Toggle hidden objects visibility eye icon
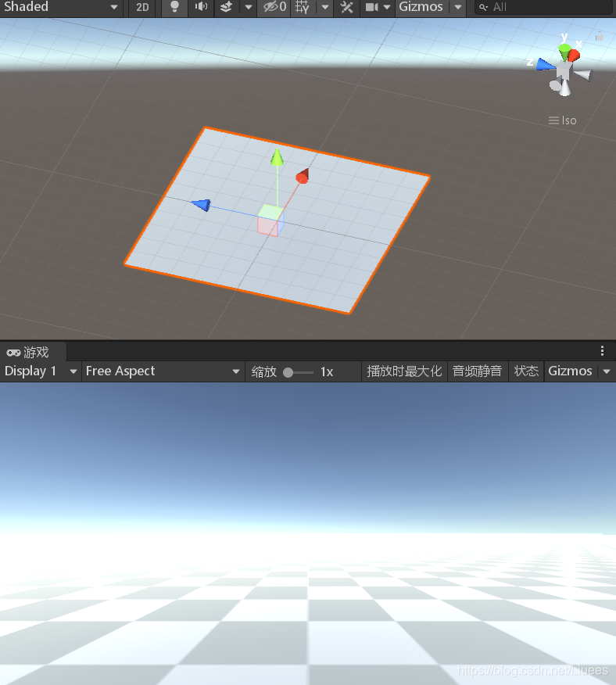The image size is (616, 685). tap(274, 7)
